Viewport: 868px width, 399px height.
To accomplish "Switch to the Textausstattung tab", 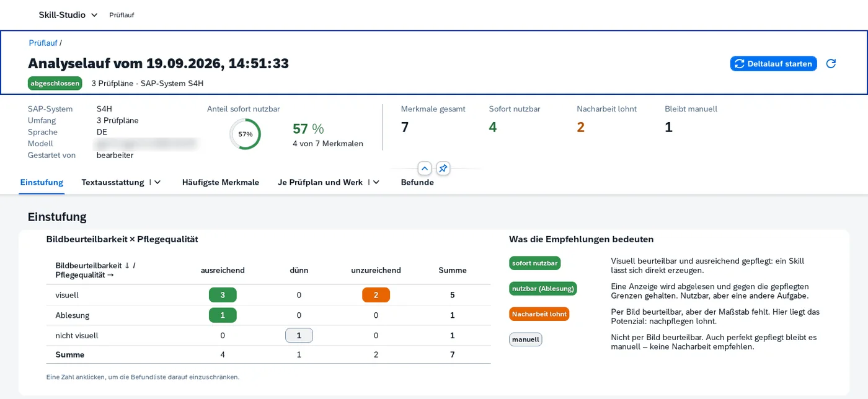I will [x=112, y=182].
